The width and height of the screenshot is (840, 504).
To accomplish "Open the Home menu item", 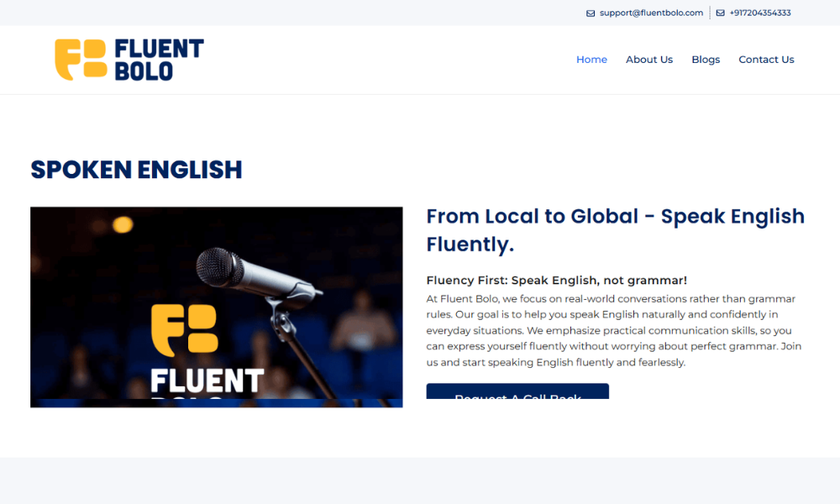I will point(591,60).
